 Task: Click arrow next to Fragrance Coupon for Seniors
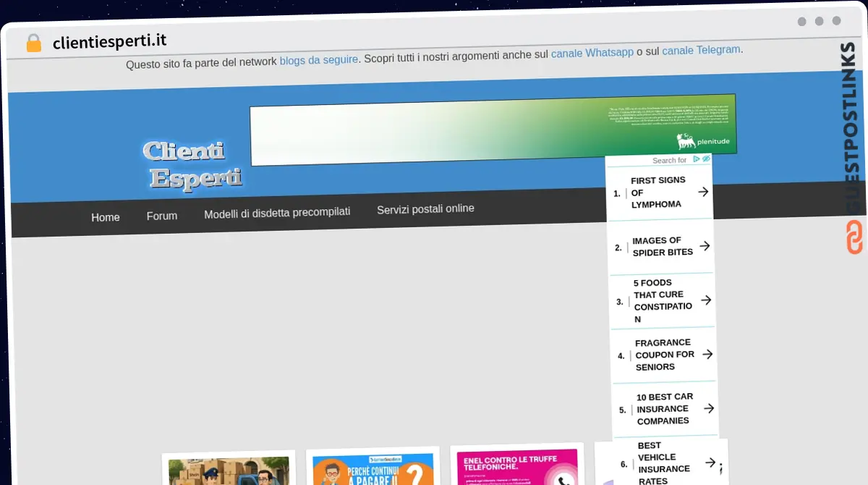point(707,354)
